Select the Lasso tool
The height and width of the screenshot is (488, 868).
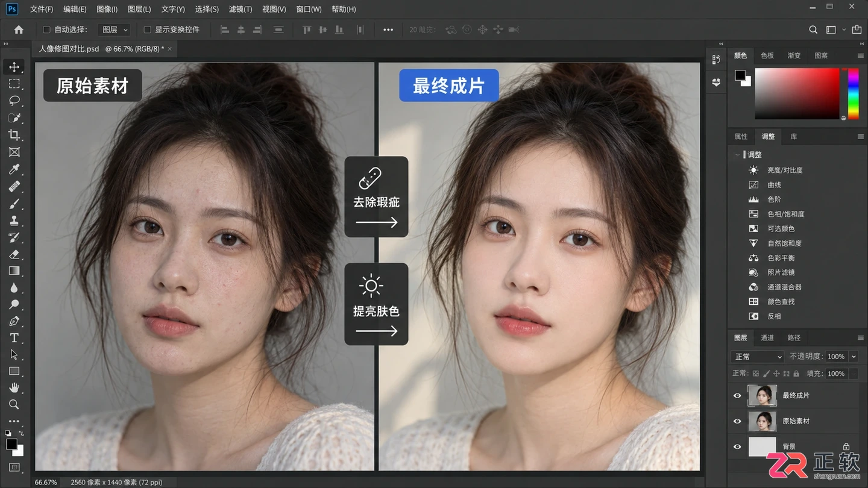(x=14, y=101)
